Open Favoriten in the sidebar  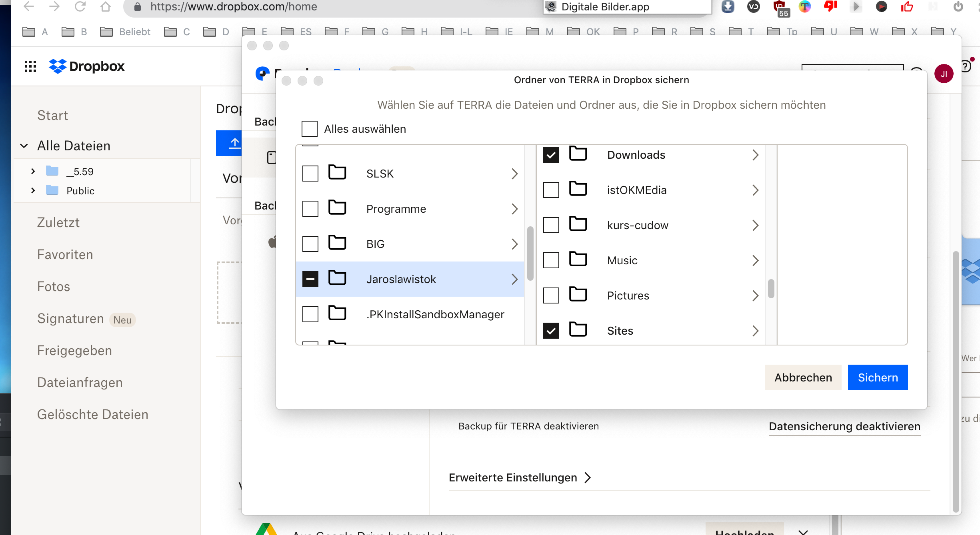click(65, 254)
